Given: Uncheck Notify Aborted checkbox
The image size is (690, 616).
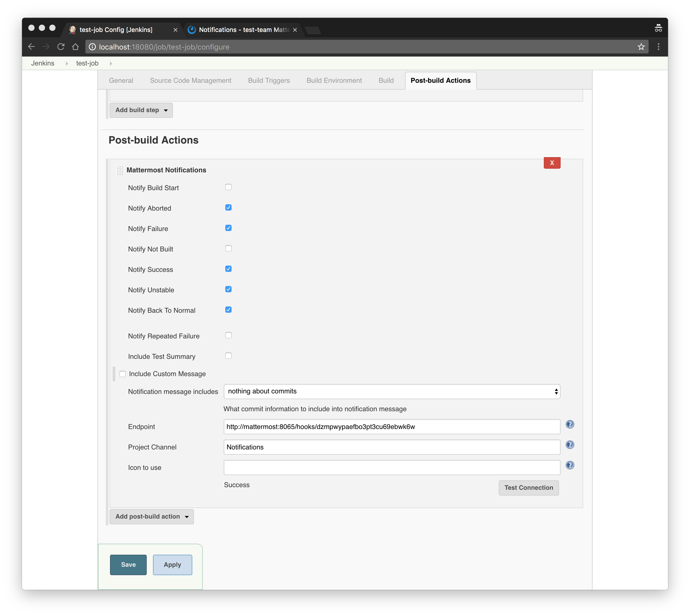Looking at the screenshot, I should pyautogui.click(x=228, y=207).
